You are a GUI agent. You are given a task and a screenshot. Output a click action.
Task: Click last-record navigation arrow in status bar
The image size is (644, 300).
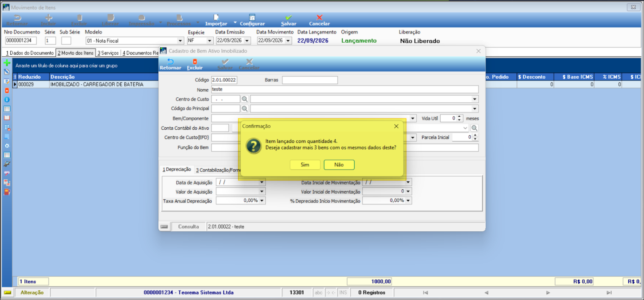pos(609,293)
